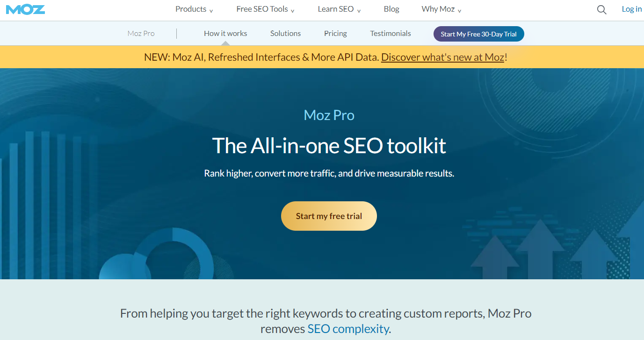Click the All-in-one SEO toolkit headline
The image size is (644, 340).
pos(329,145)
